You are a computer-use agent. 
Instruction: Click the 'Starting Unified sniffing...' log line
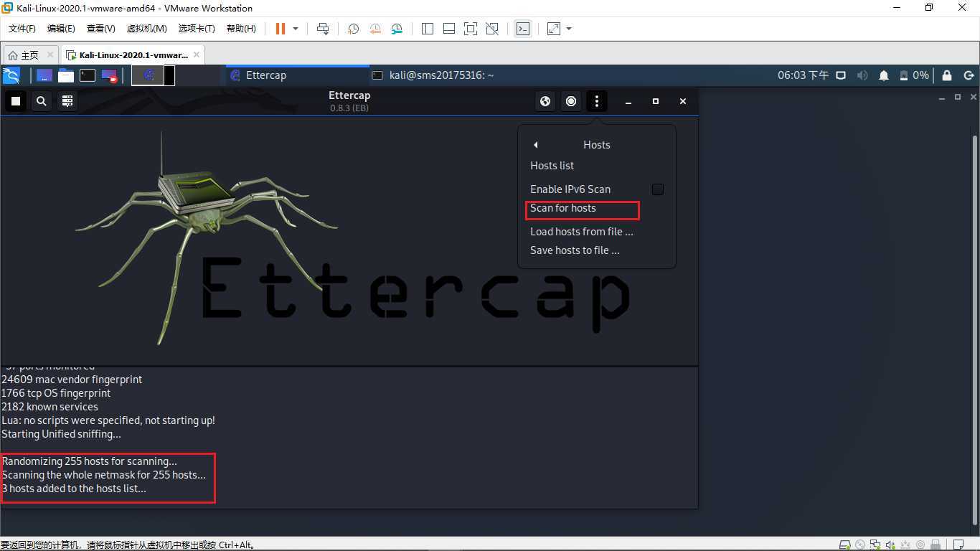pos(61,434)
